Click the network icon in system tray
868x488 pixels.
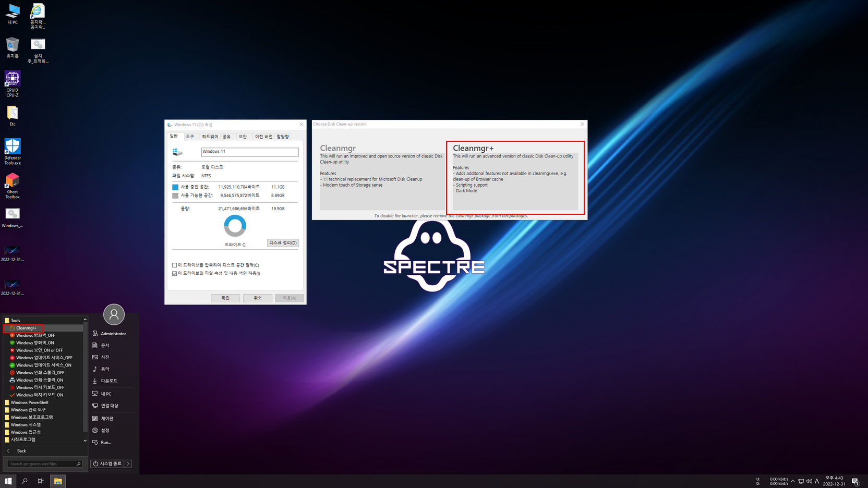801,481
